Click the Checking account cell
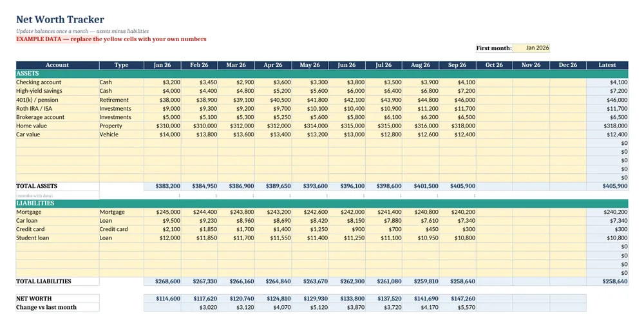Screen dimensions: 644x327 (x=57, y=82)
